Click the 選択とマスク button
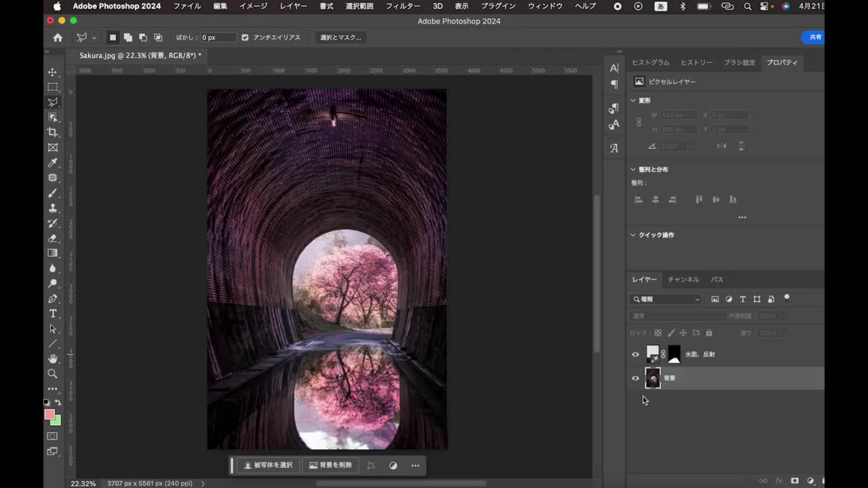The image size is (868, 488). click(340, 38)
